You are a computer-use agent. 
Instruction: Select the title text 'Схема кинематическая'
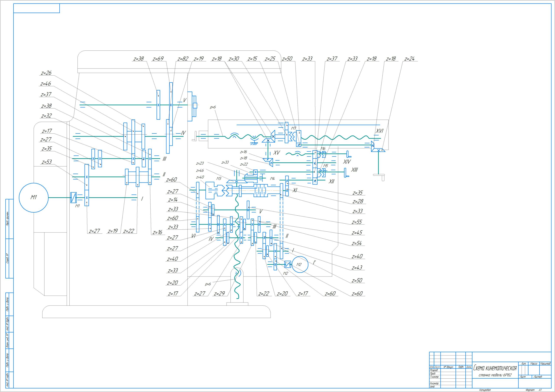click(495, 368)
